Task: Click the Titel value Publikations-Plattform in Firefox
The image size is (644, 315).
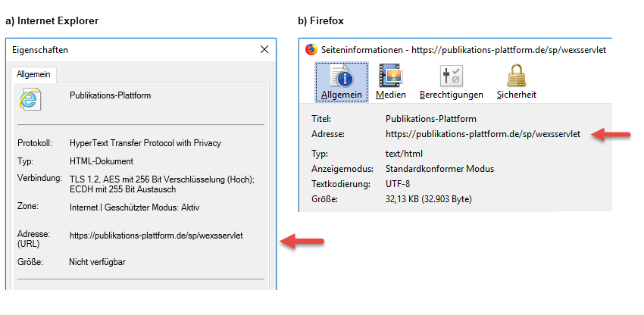Action: 431,119
